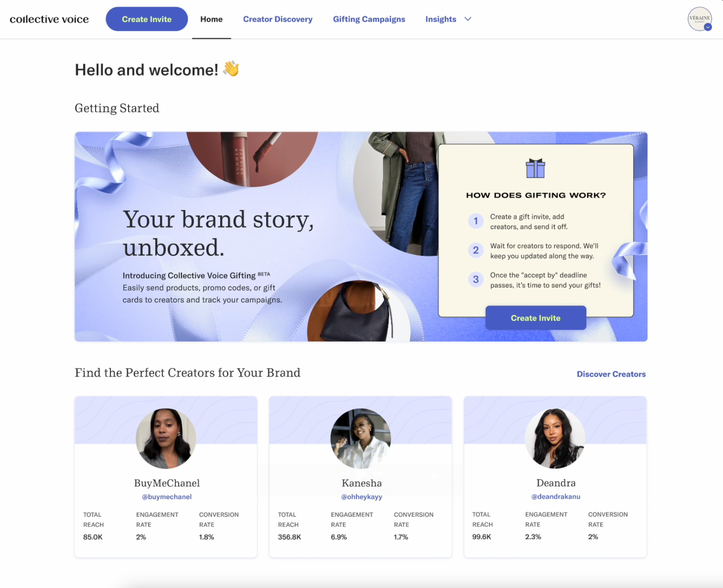The image size is (723, 588).
Task: Switch to the Creator Discovery tab
Action: click(278, 19)
